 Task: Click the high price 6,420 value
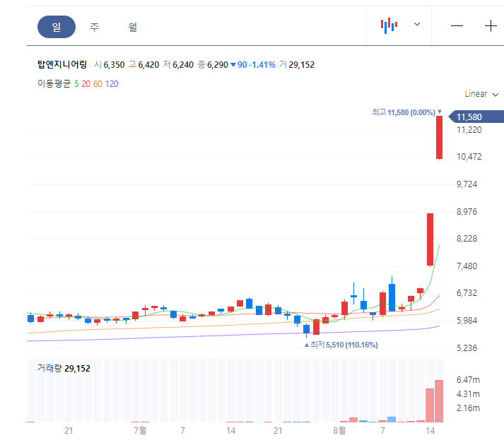[148, 65]
